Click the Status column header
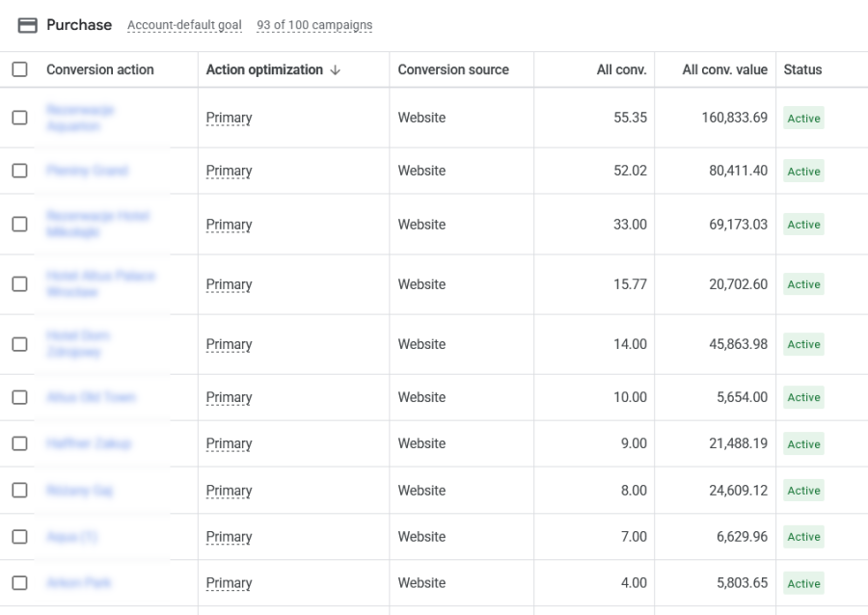Image resolution: width=868 pixels, height=615 pixels. pyautogui.click(x=802, y=69)
